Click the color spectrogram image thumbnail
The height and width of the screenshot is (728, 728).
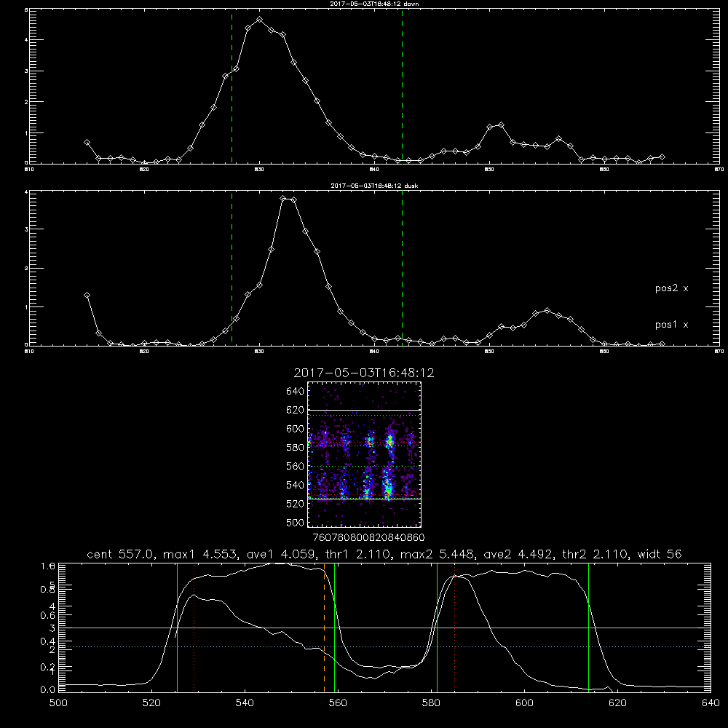364,454
